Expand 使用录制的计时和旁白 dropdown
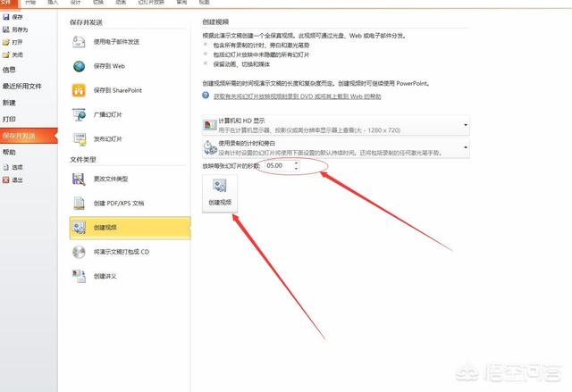Image resolution: width=572 pixels, height=392 pixels. (465, 147)
